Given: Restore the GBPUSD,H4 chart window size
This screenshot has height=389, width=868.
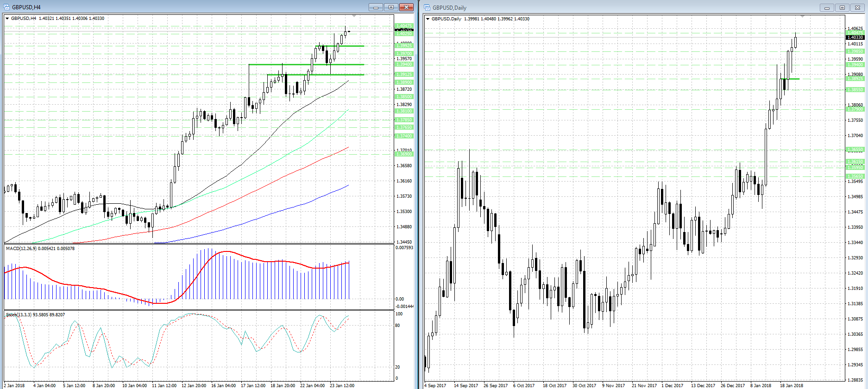Looking at the screenshot, I should (x=391, y=7).
